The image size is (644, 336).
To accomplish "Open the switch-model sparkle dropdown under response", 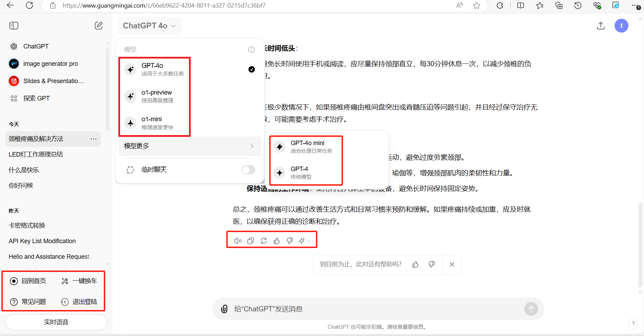I will [305, 241].
